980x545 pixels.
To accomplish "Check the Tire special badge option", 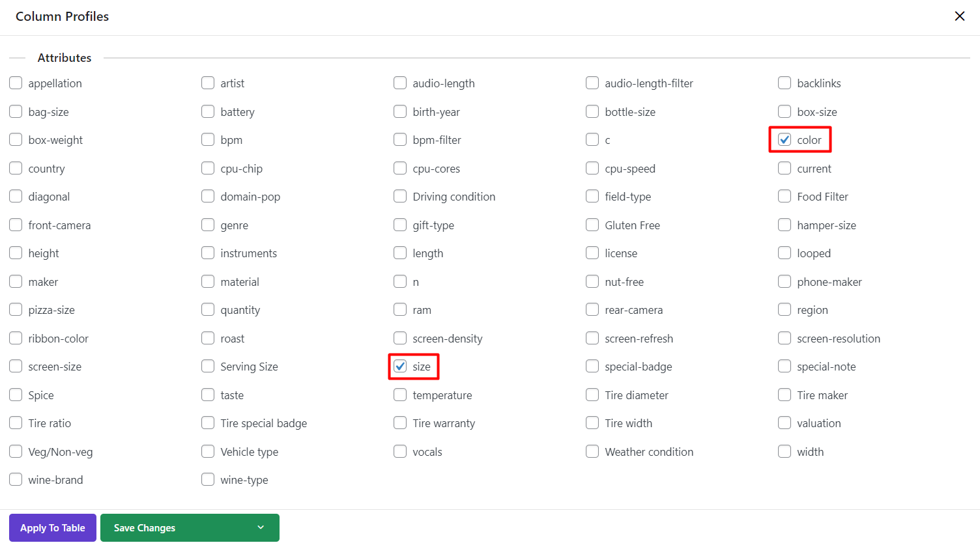I will [208, 423].
